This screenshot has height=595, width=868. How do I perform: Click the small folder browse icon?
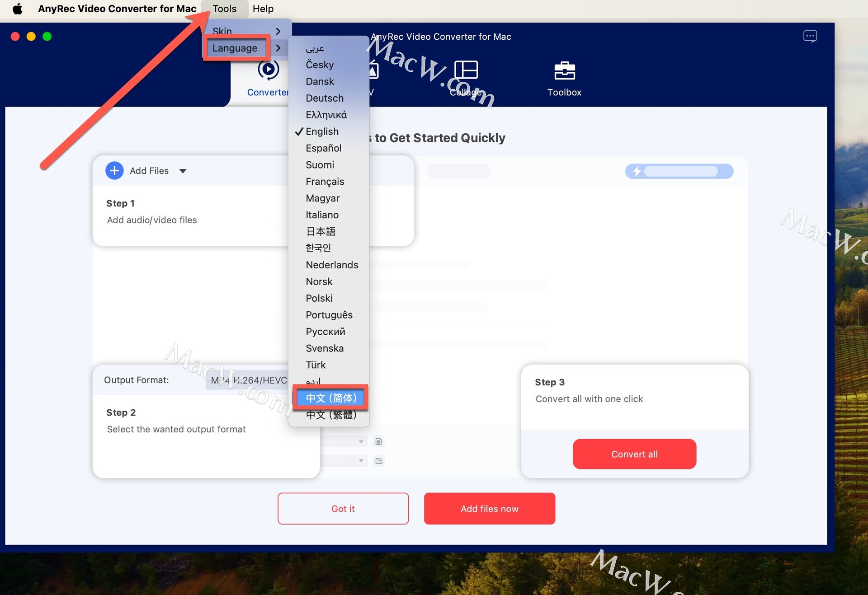379,461
